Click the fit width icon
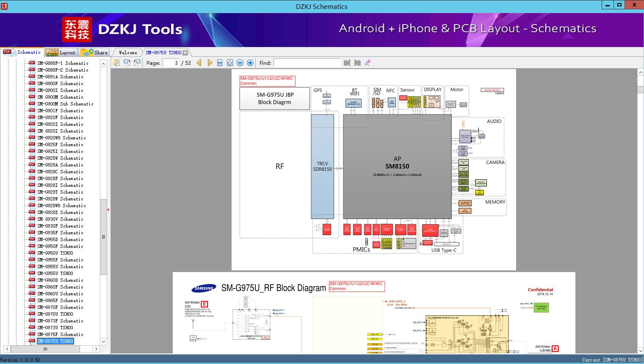 pyautogui.click(x=220, y=63)
